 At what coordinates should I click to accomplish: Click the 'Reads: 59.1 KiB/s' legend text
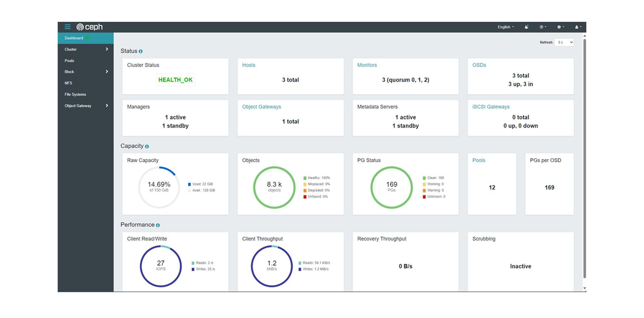(x=316, y=263)
